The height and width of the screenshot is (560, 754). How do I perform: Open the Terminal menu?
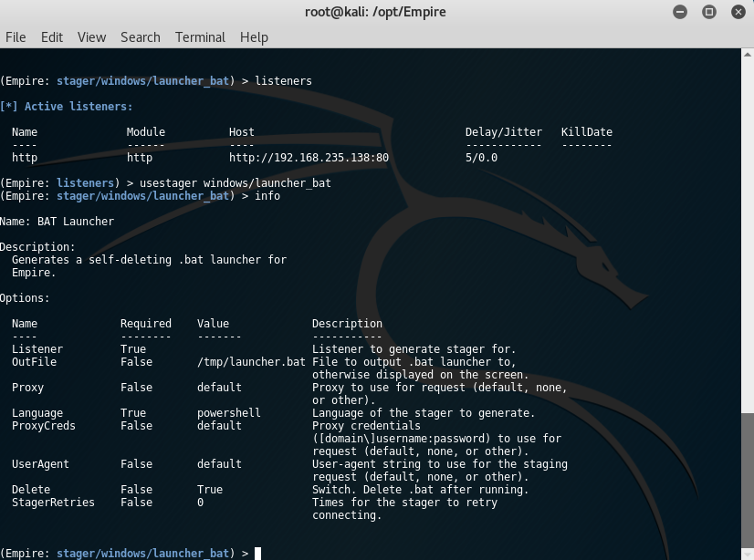(x=200, y=37)
